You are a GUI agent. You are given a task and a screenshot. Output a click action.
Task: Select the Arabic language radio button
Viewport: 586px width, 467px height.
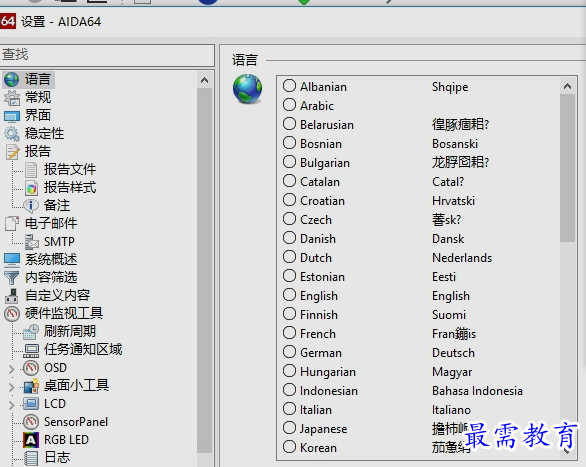289,105
